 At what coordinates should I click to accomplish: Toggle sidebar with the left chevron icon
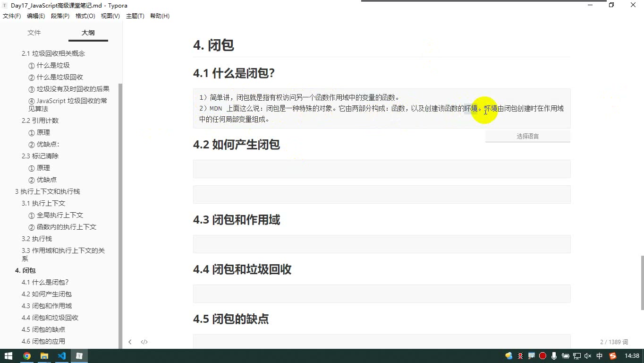pyautogui.click(x=130, y=342)
